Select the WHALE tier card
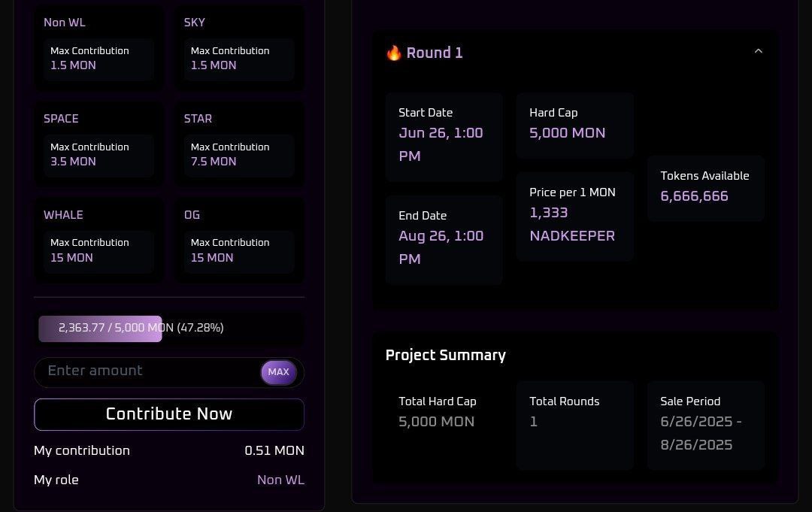 [x=98, y=238]
